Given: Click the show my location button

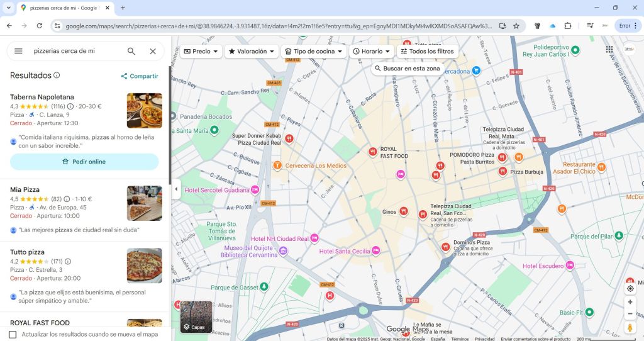Looking at the screenshot, I should tap(630, 288).
